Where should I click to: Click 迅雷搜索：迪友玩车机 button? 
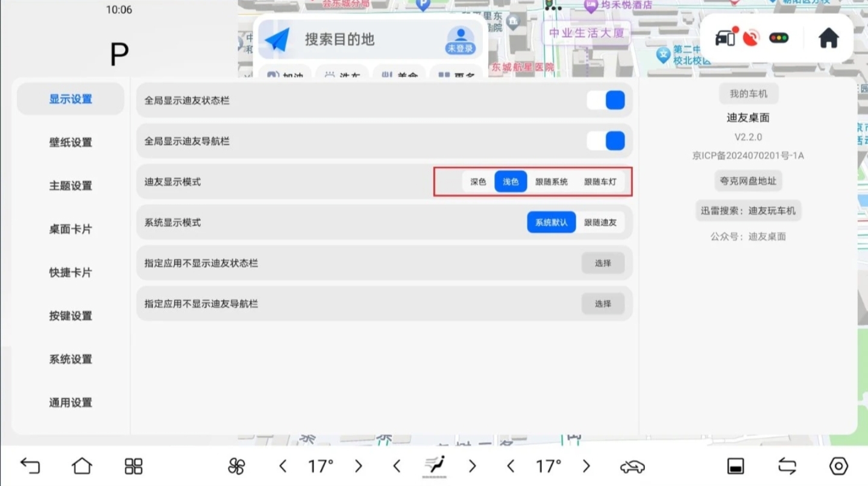[x=748, y=210]
